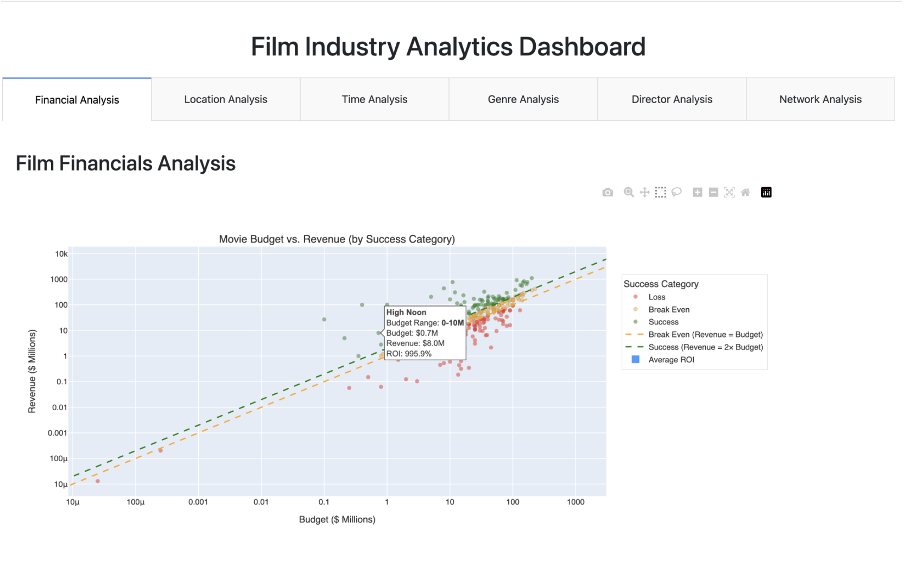Viewport: 924px width, 561px height.
Task: Enable the Lasso Select tool
Action: pos(676,192)
